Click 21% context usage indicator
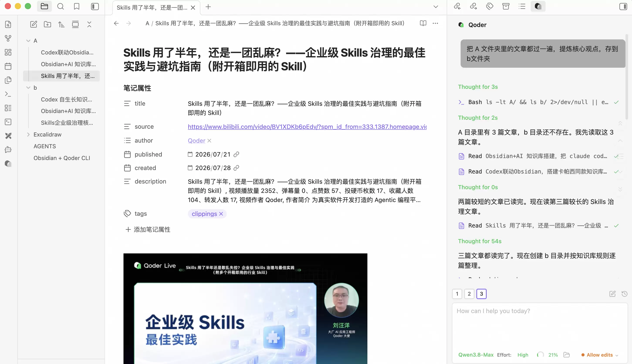Viewport: 632px width, 364px height. (548, 355)
